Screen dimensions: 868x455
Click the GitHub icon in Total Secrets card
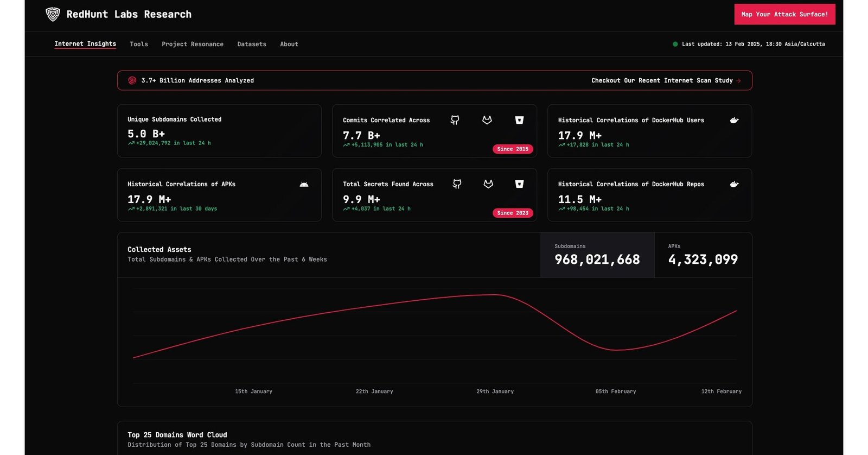point(457,184)
